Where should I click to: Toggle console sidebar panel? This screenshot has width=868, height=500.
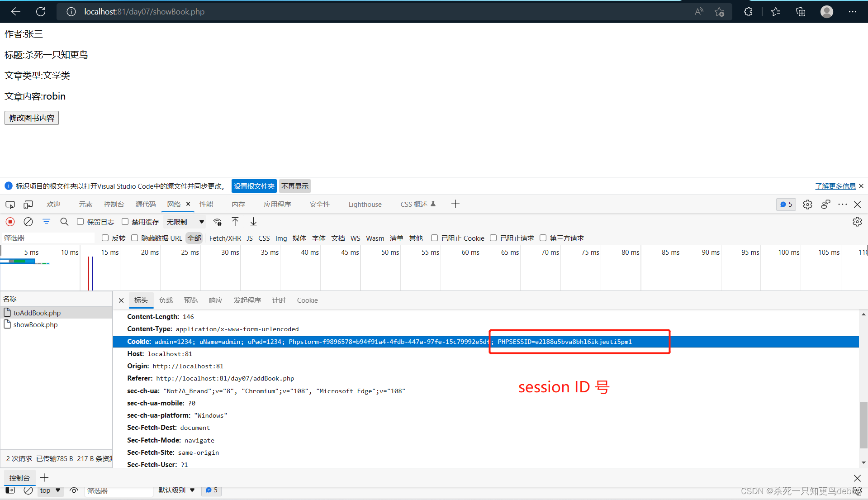pyautogui.click(x=10, y=490)
